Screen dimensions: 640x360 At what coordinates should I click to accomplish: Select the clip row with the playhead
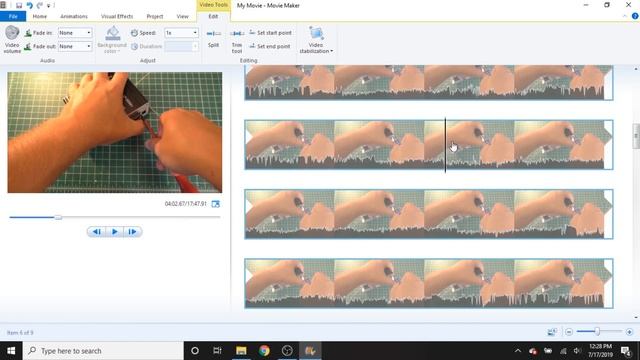coord(429,144)
